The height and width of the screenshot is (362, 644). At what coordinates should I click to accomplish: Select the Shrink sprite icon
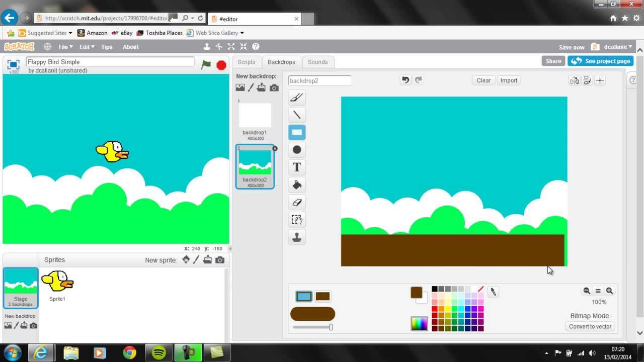pyautogui.click(x=244, y=46)
